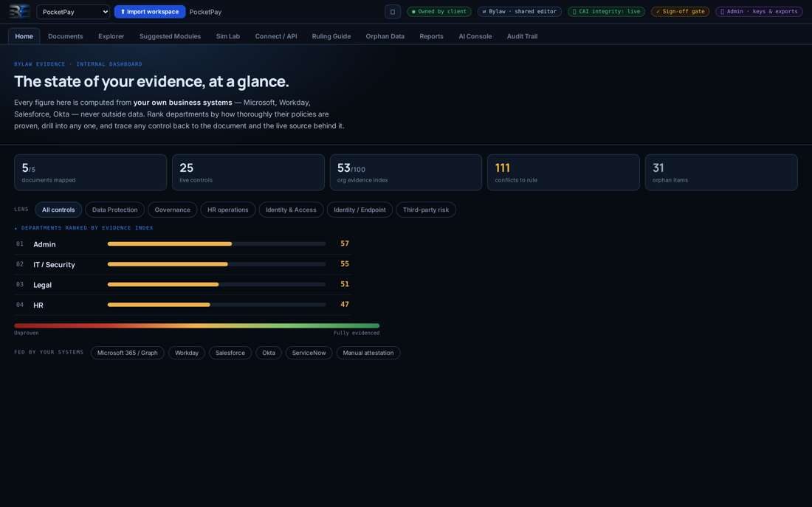
Task: Open the AI Console tab
Action: click(x=475, y=36)
